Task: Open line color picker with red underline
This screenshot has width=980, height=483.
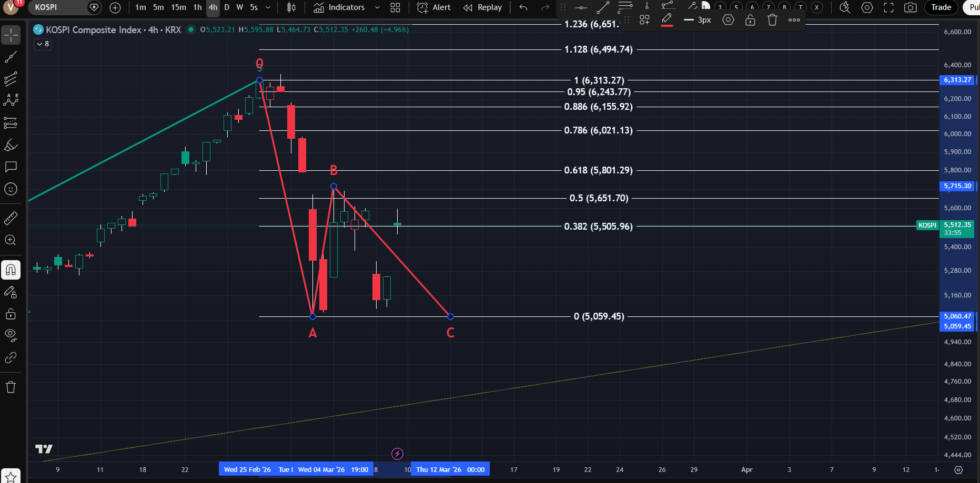Action: [x=666, y=20]
